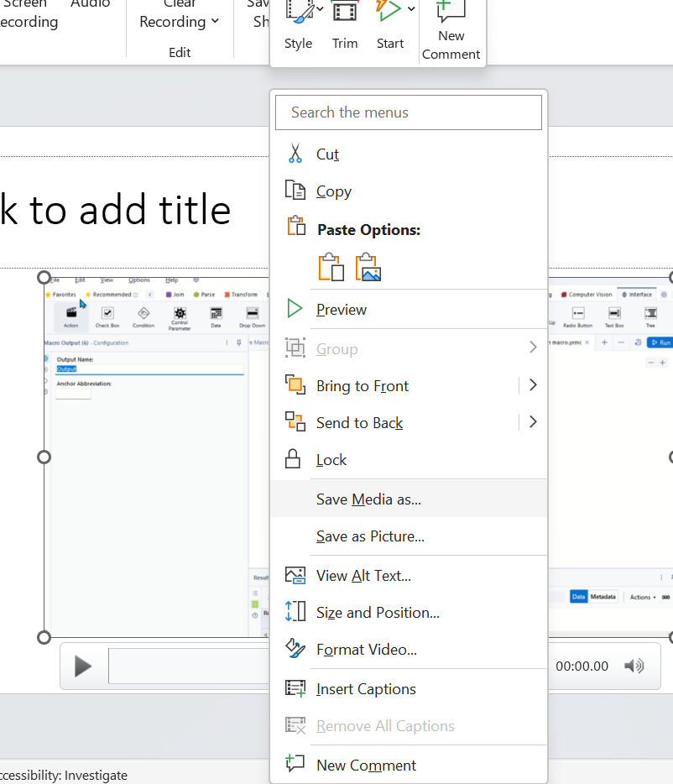Click the Text Box tool in video

614,317
